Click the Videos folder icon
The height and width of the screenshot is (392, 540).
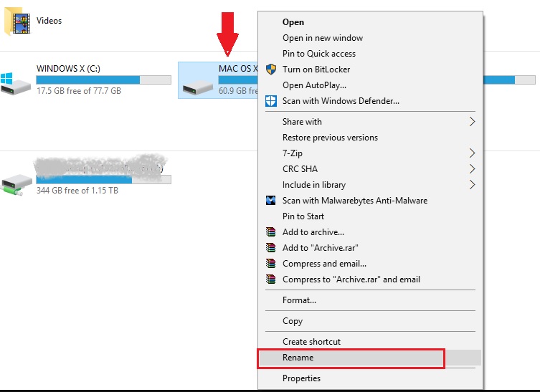[18, 22]
